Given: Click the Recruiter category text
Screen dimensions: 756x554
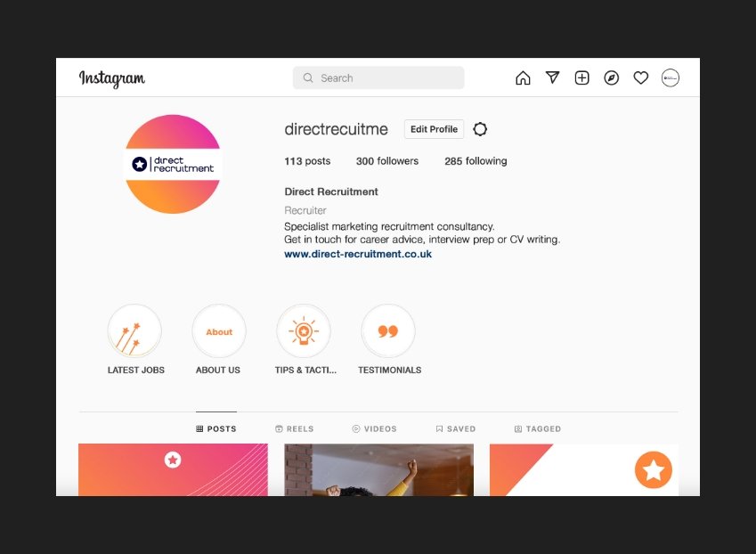Looking at the screenshot, I should click(305, 210).
